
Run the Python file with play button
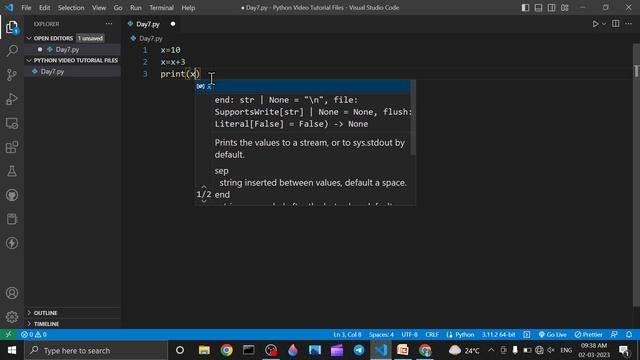pyautogui.click(x=595, y=24)
